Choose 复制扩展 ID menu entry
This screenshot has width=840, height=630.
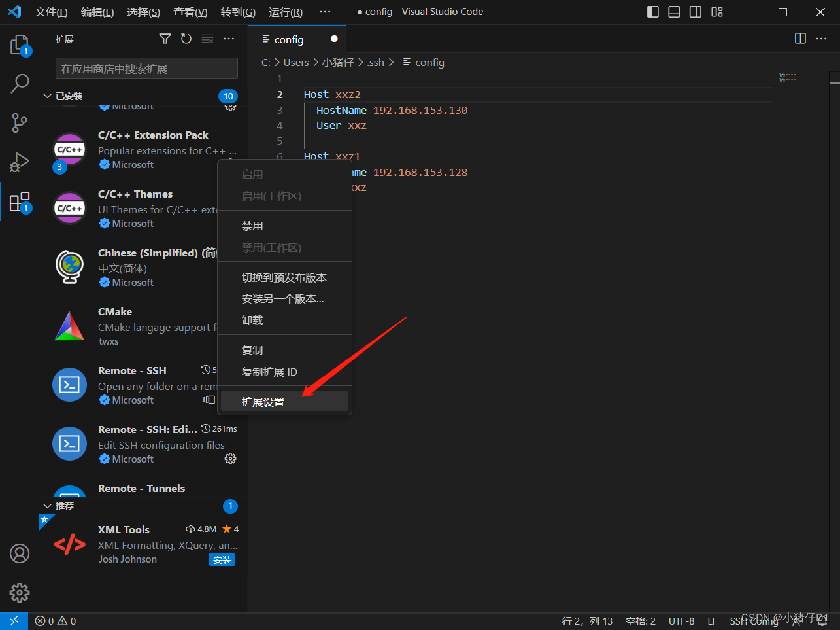pyautogui.click(x=284, y=372)
